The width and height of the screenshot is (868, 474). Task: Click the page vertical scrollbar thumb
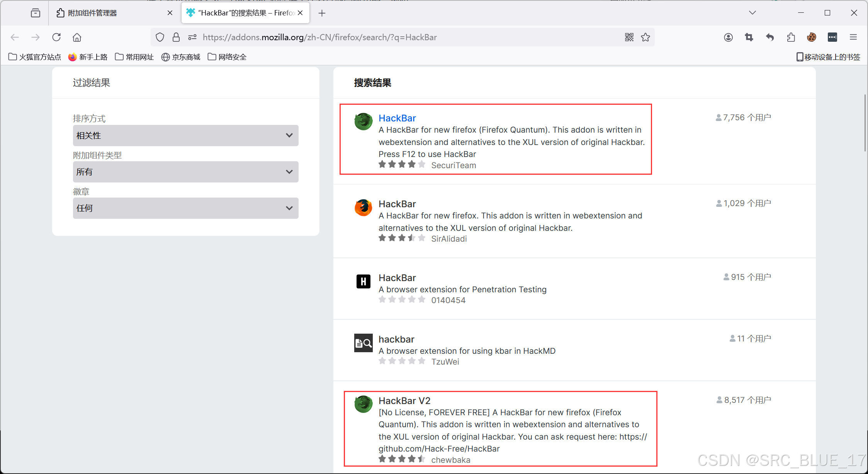point(865,123)
